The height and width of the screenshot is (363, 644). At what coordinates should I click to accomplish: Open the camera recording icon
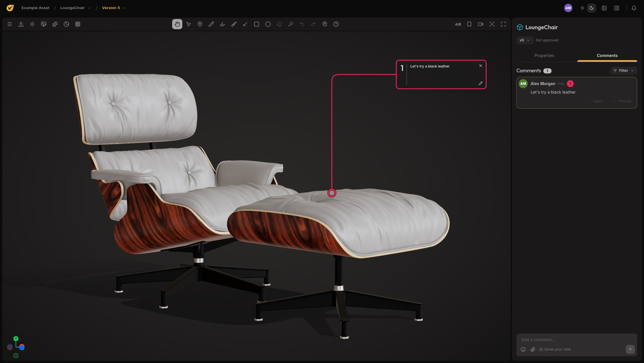click(x=481, y=24)
